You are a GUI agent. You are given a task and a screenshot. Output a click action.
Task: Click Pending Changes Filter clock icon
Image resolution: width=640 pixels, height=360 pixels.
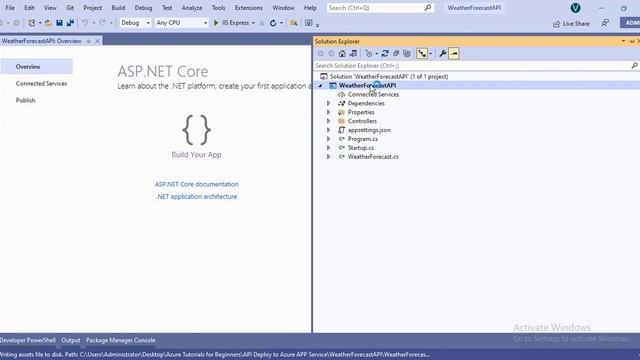pyautogui.click(x=369, y=53)
